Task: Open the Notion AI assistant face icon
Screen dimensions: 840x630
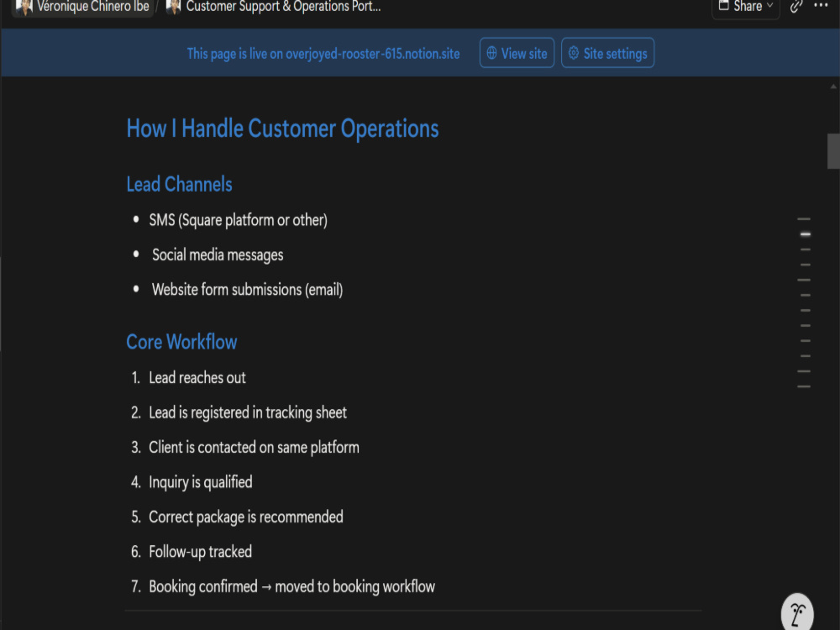Action: point(797,613)
